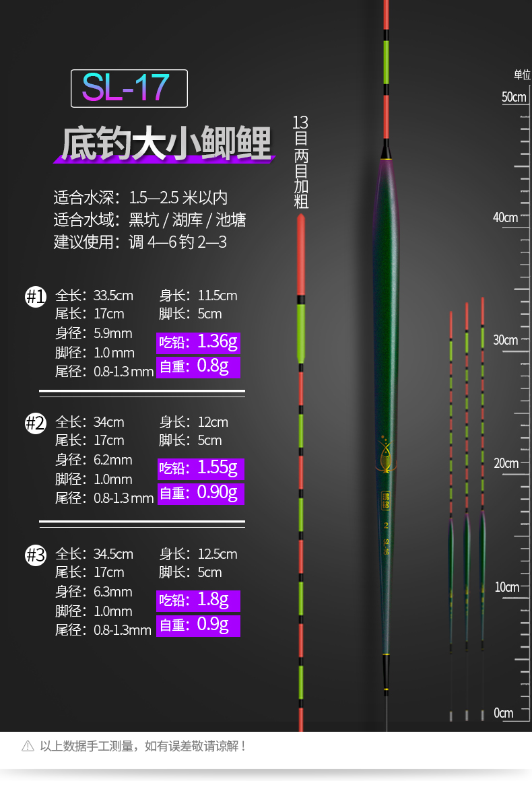
Task: Click 尾长: 17cm in the #2 section
Action: click(90, 440)
